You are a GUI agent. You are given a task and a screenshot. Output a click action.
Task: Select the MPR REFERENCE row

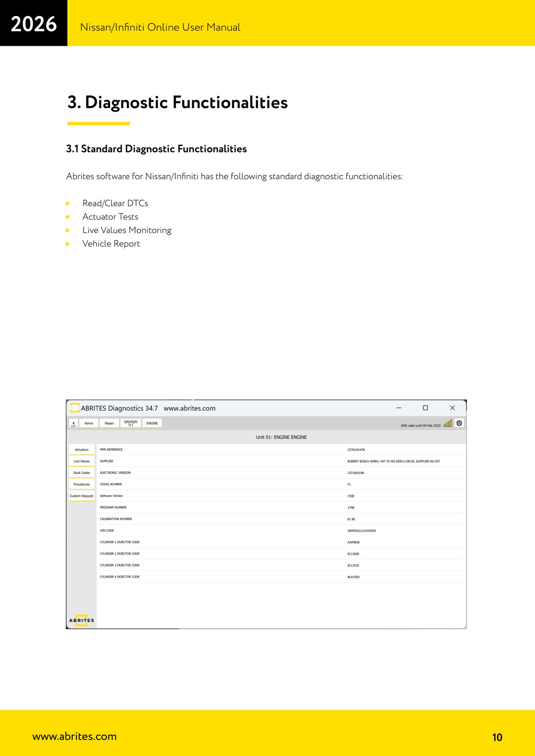281,450
